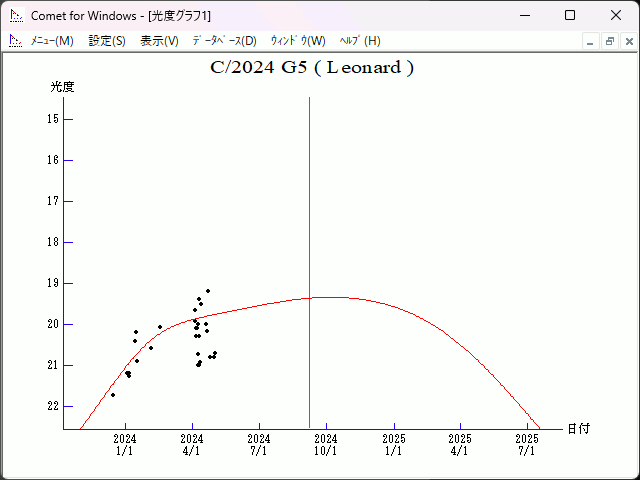Open the メニュー(M) menu
Image resolution: width=640 pixels, height=480 pixels.
pos(52,41)
